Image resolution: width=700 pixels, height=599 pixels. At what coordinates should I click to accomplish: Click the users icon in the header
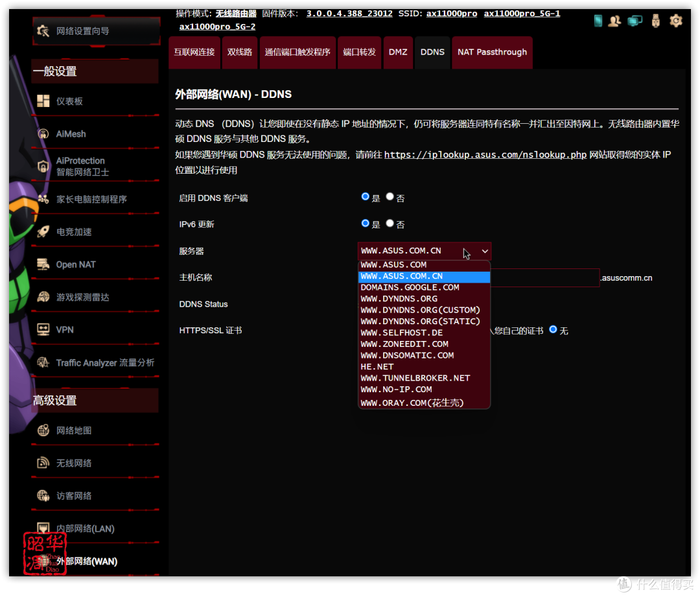point(614,21)
